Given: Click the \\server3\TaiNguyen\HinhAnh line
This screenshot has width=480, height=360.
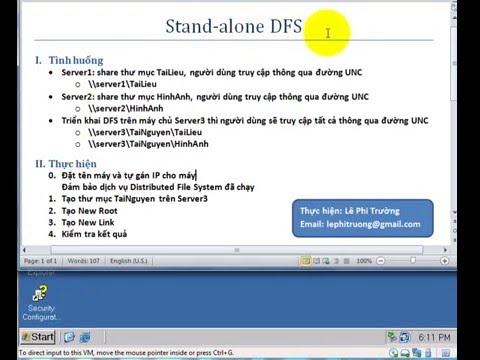Looking at the screenshot, I should 148,144.
